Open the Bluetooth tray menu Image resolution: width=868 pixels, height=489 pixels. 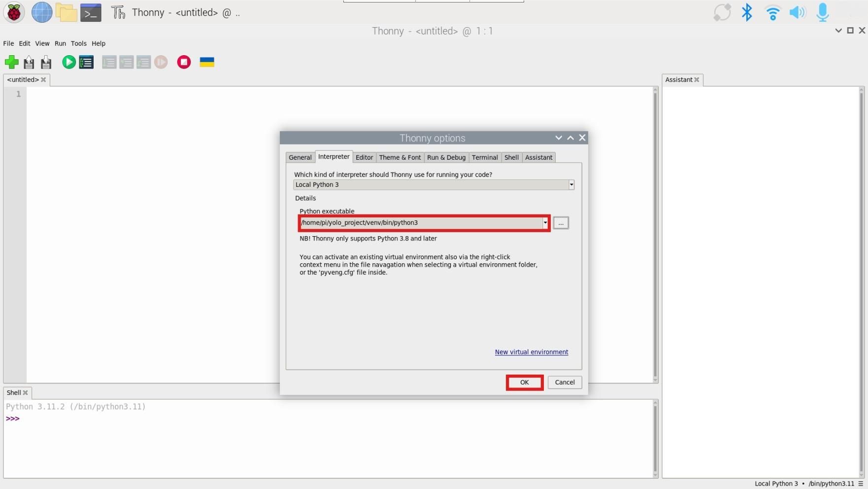tap(747, 12)
